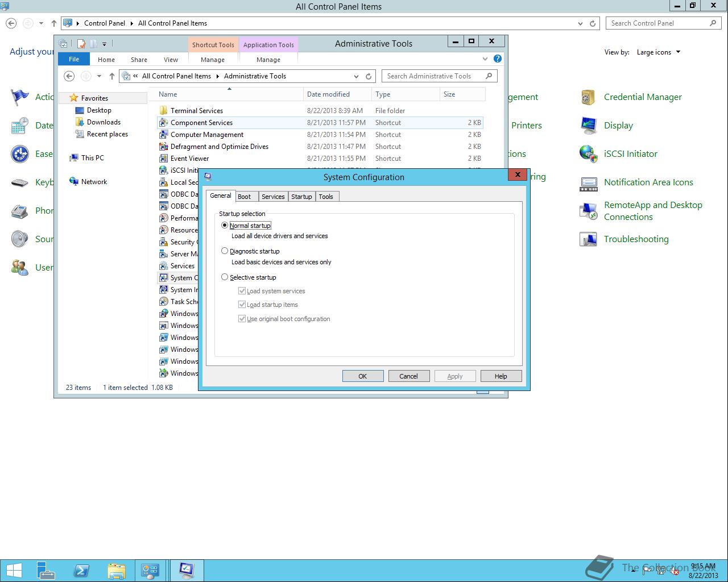728x582 pixels.
Task: Select the Diagnostic startup radio button
Action: pos(225,251)
